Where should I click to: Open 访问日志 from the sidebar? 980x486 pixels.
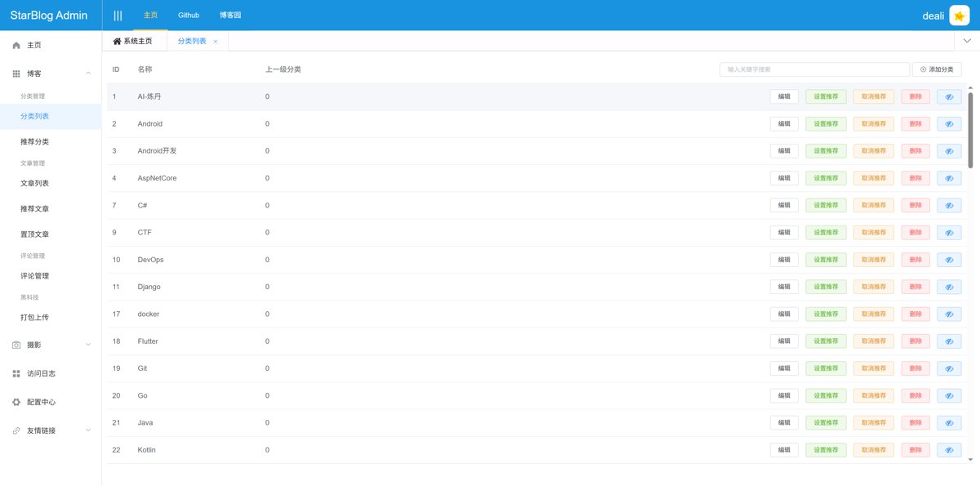[x=41, y=373]
